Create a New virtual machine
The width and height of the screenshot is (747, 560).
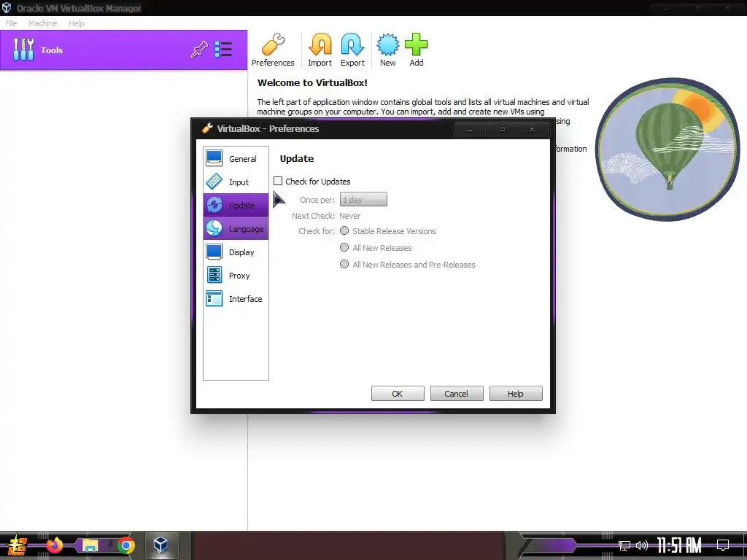point(388,50)
